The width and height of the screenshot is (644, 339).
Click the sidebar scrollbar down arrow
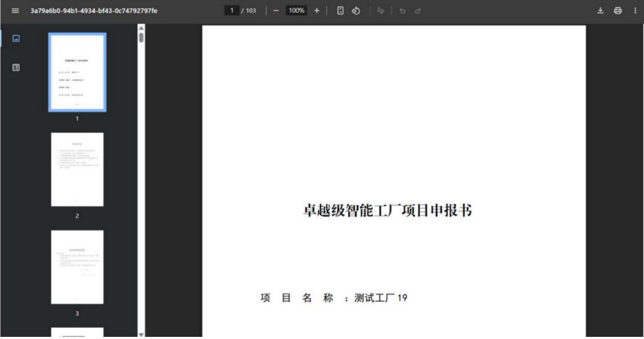point(141,334)
